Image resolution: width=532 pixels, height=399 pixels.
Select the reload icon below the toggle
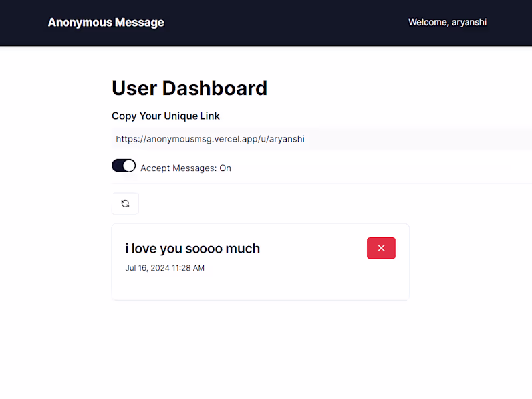[125, 203]
